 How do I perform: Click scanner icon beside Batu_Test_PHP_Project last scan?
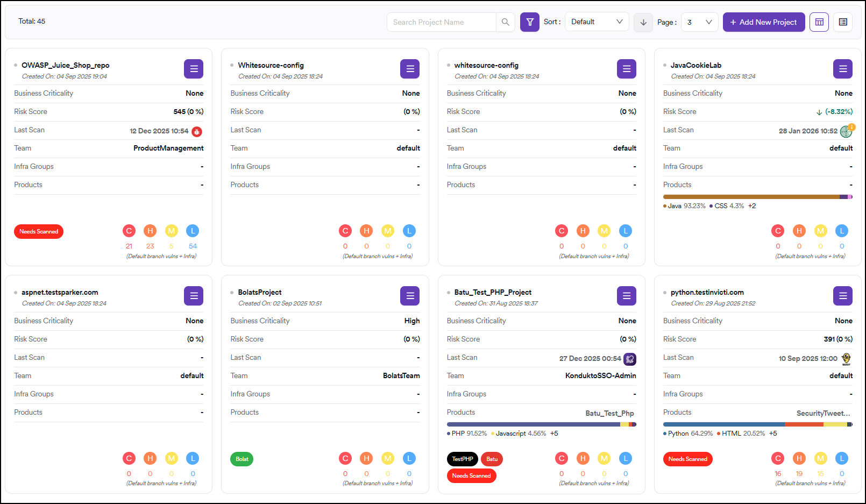(x=630, y=359)
